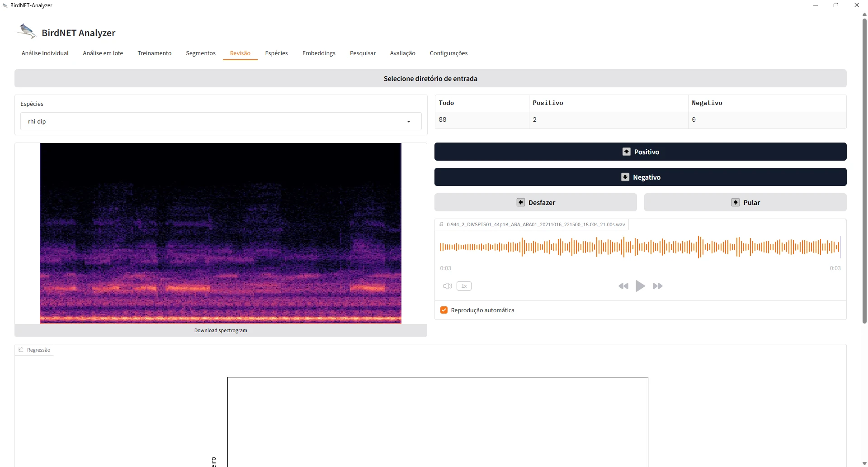868x467 pixels.
Task: Click the Regressão chart icon
Action: tap(21, 350)
